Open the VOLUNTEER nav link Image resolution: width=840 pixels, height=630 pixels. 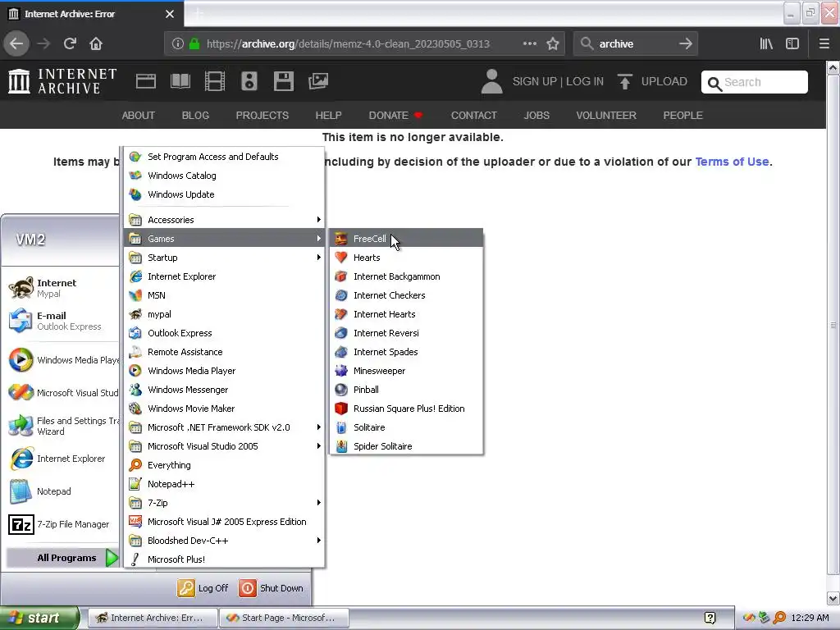[606, 115]
